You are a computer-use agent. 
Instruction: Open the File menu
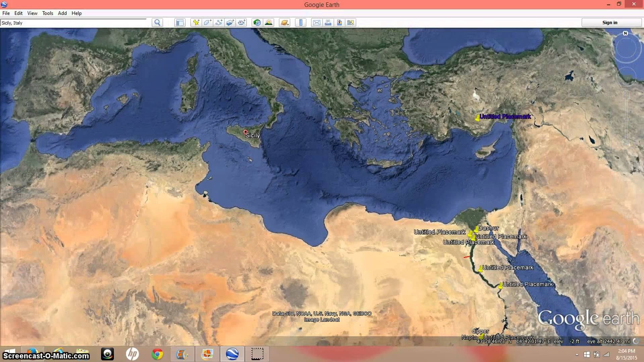(6, 13)
